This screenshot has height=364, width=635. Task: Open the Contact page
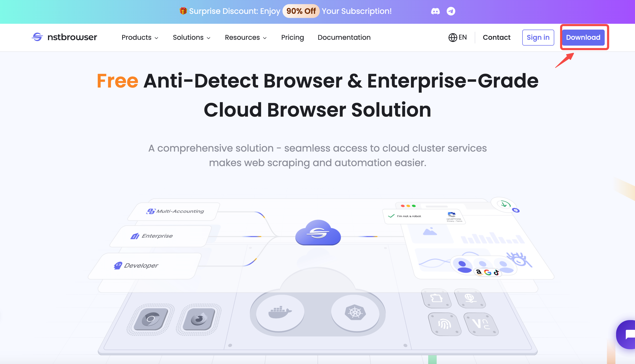click(497, 38)
